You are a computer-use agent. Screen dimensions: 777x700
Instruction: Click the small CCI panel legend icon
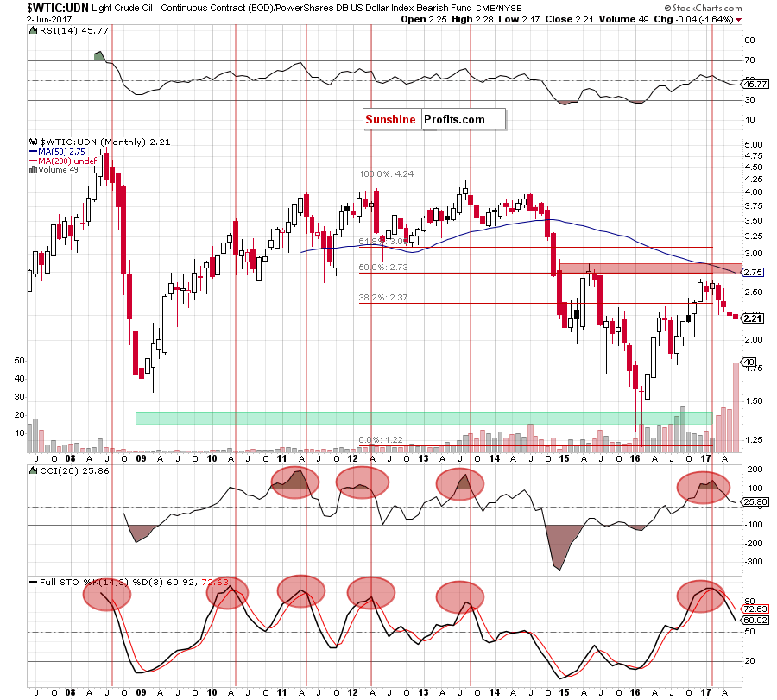(x=33, y=470)
